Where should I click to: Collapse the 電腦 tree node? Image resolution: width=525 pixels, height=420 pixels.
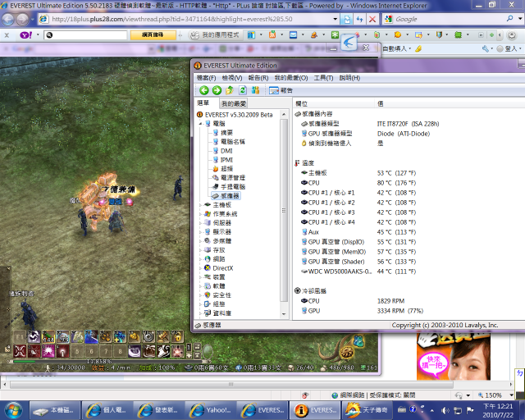[x=200, y=124]
